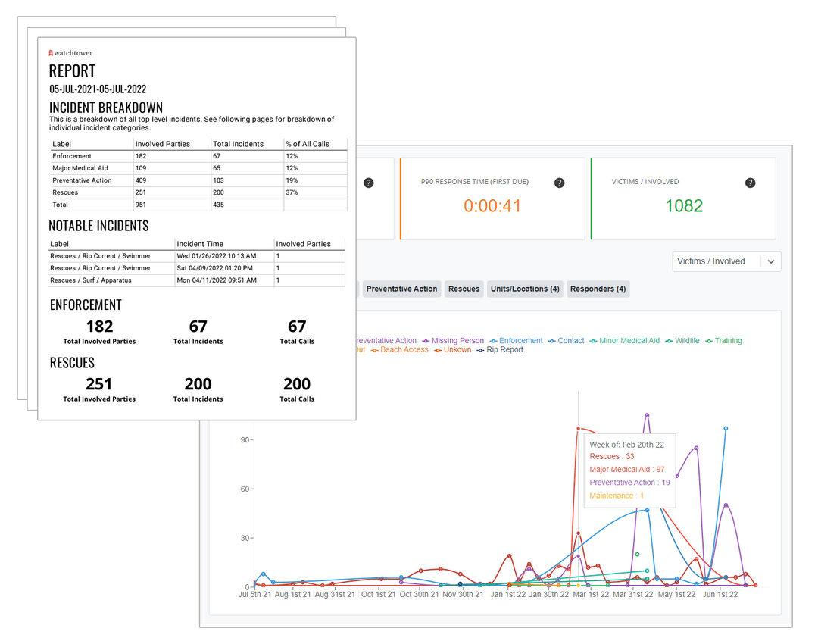Open the Responders (4) filter
The width and height of the screenshot is (818, 644).
coord(598,289)
